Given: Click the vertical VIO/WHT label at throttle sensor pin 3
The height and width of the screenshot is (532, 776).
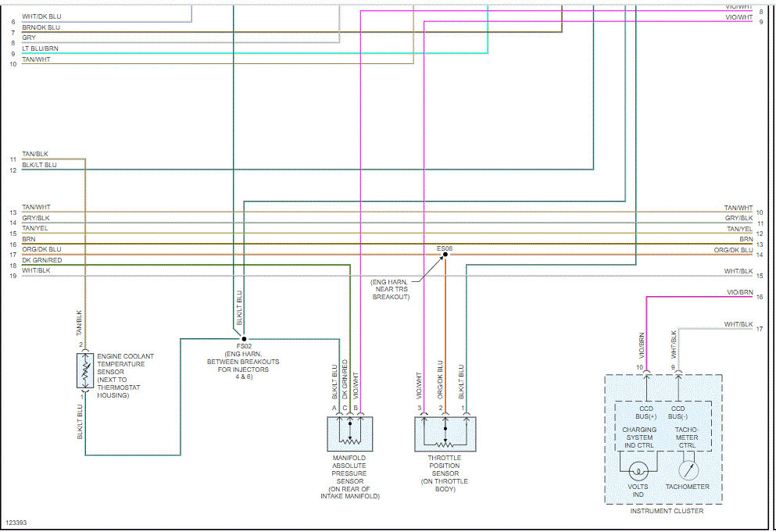Looking at the screenshot, I should [419, 386].
